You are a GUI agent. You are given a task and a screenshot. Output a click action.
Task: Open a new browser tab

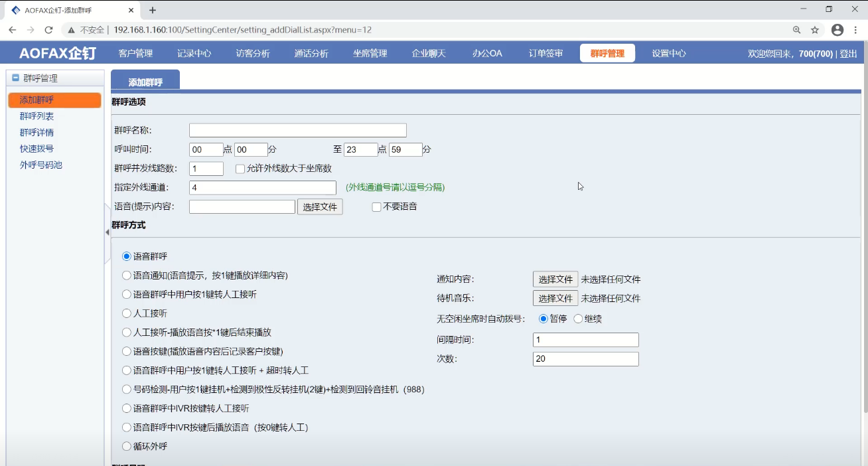tap(153, 10)
